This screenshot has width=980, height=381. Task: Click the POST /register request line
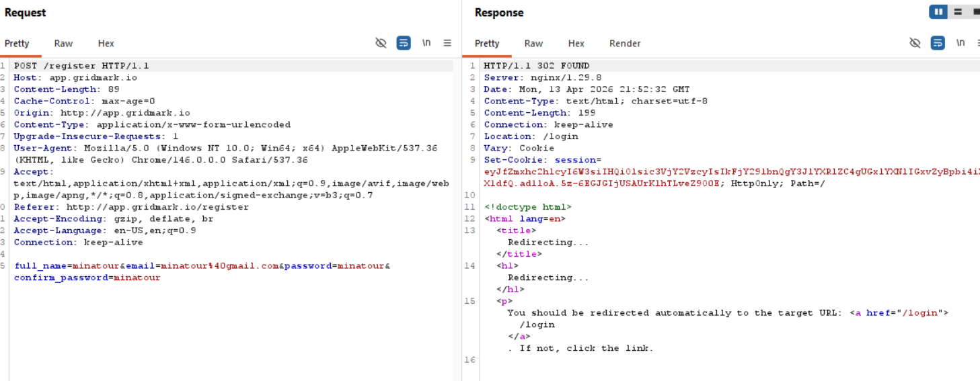pos(81,66)
